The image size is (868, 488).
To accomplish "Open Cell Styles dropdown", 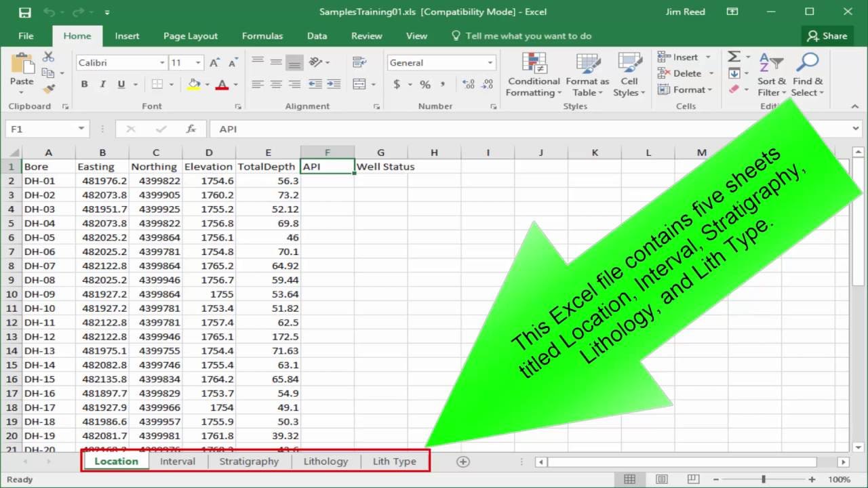I will coord(629,75).
